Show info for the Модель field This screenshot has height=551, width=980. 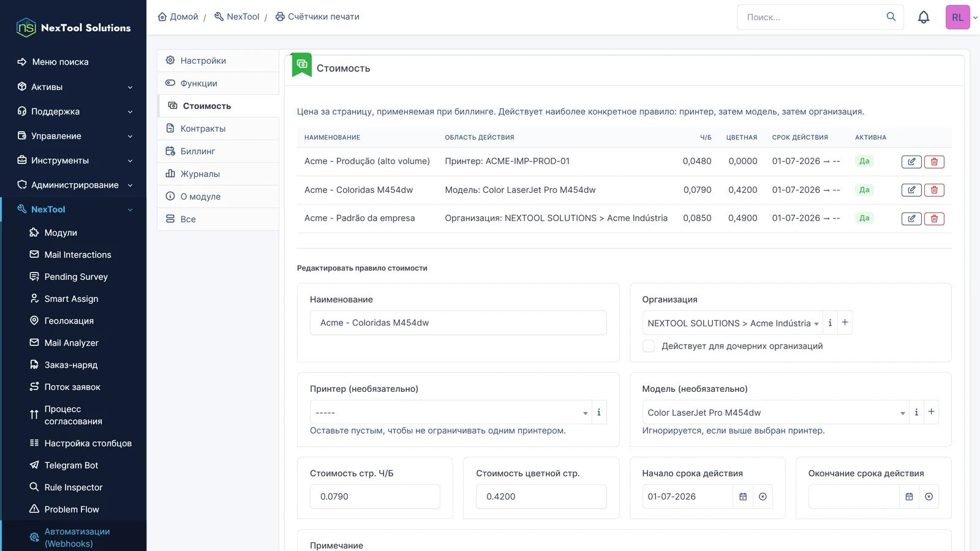[916, 412]
